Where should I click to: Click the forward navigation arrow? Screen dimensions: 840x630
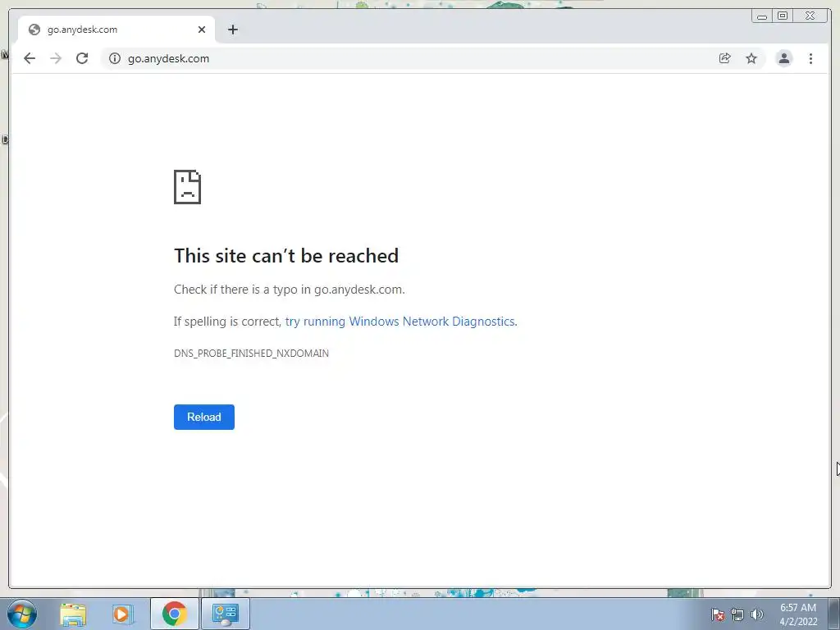point(56,58)
